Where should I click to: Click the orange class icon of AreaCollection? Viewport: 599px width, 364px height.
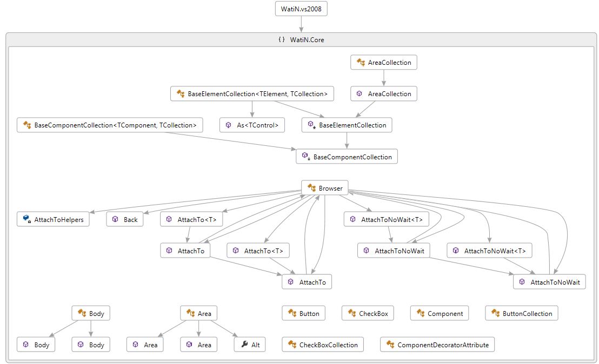[361, 62]
